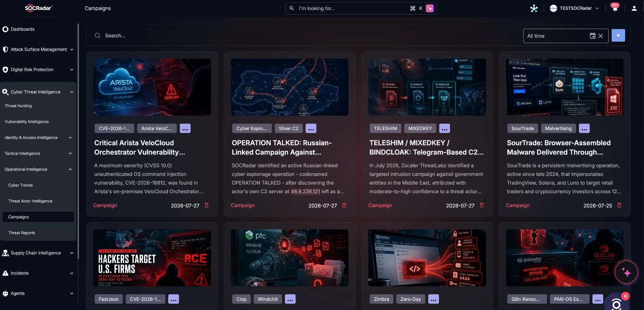
Task: Delete the TELESHIM campaign card
Action: [x=481, y=205]
